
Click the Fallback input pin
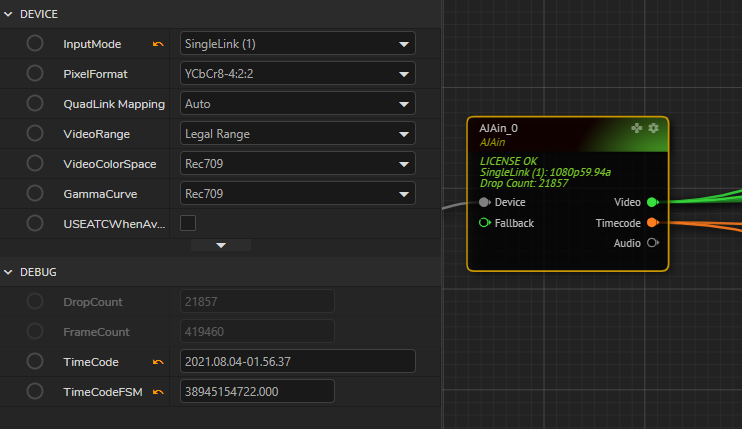(485, 222)
